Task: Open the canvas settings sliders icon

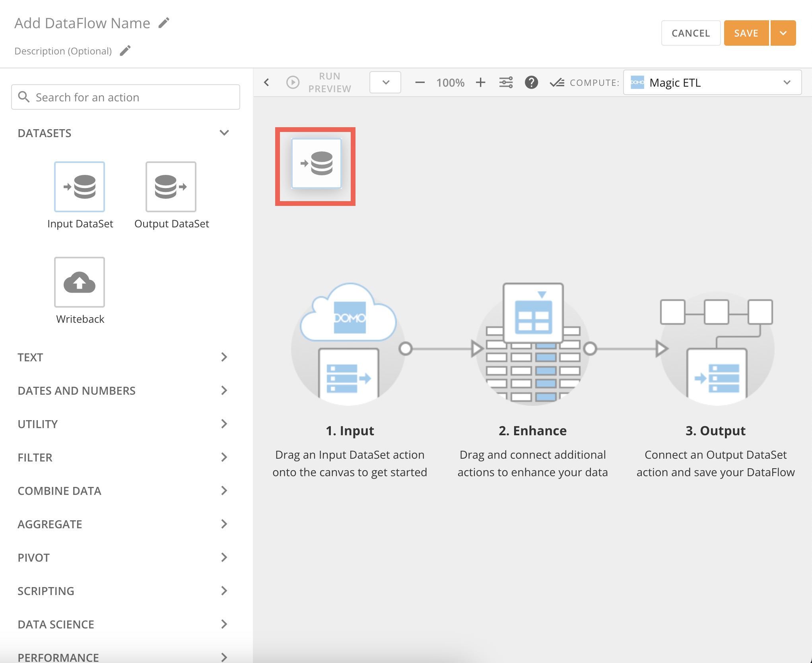Action: 506,82
